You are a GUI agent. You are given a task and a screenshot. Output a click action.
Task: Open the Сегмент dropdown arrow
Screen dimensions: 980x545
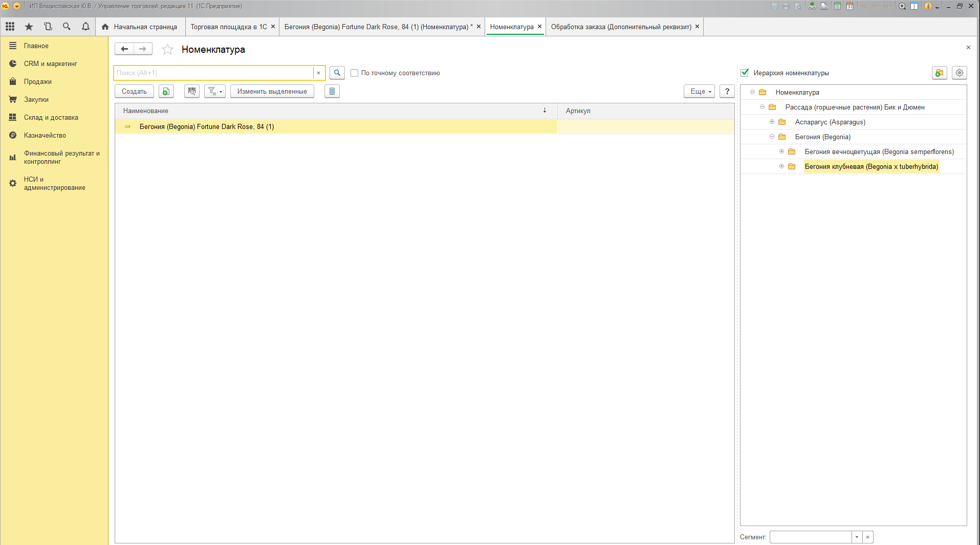point(857,537)
